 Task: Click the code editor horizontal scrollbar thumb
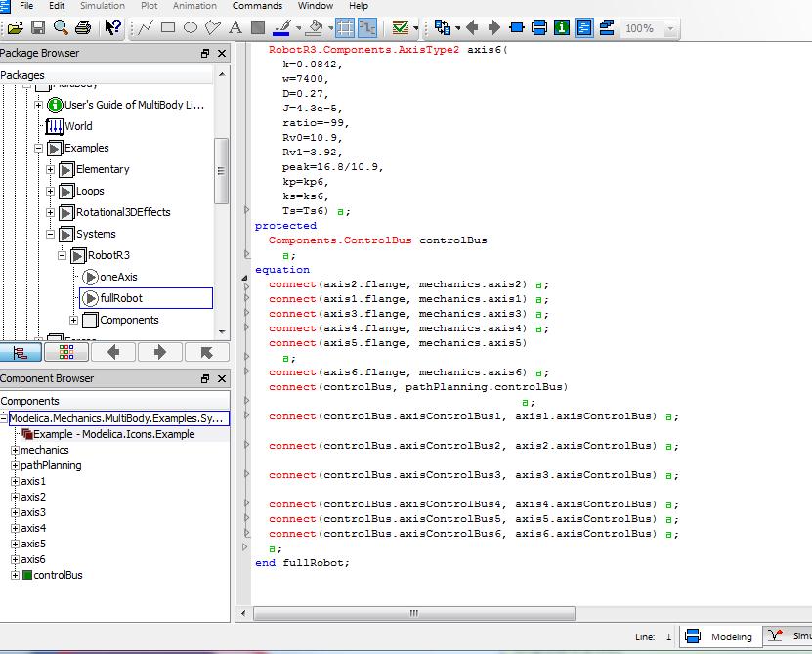click(x=413, y=614)
